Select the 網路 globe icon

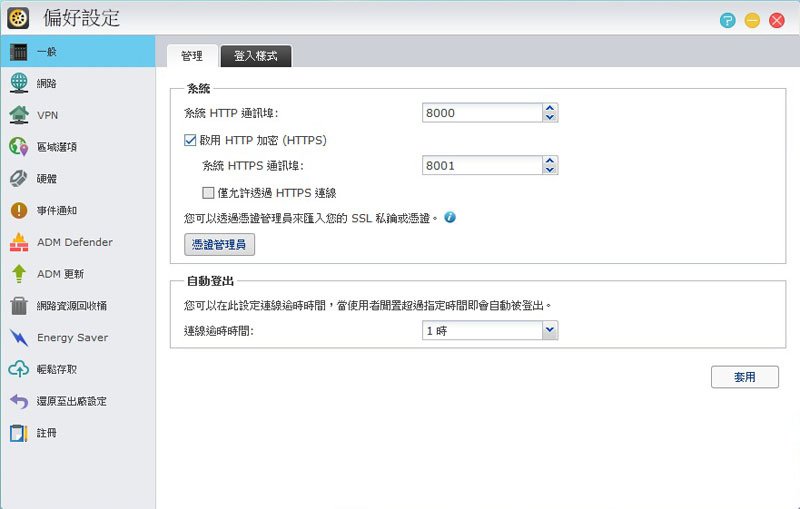[19, 83]
